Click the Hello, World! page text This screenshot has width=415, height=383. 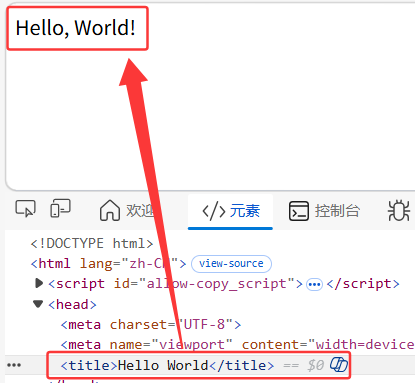76,28
